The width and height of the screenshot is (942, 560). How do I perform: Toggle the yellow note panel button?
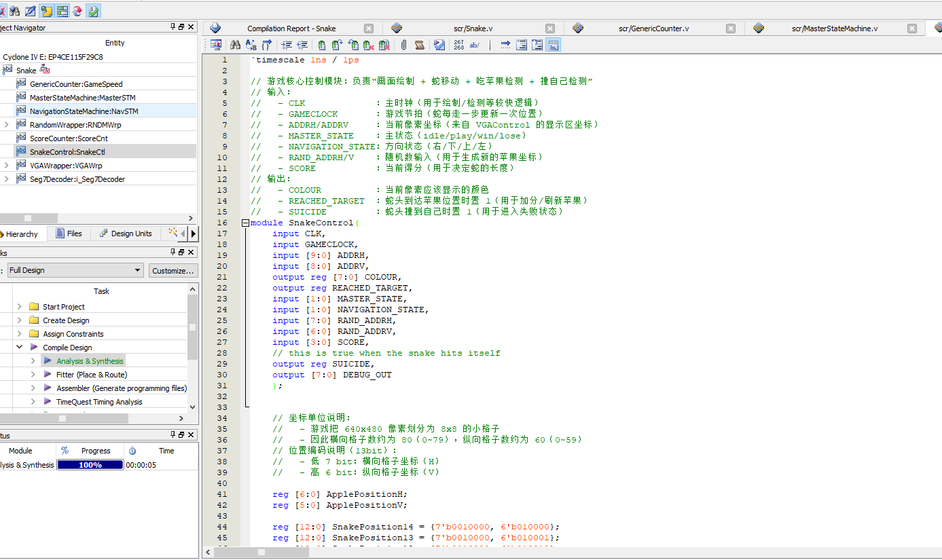tap(47, 11)
